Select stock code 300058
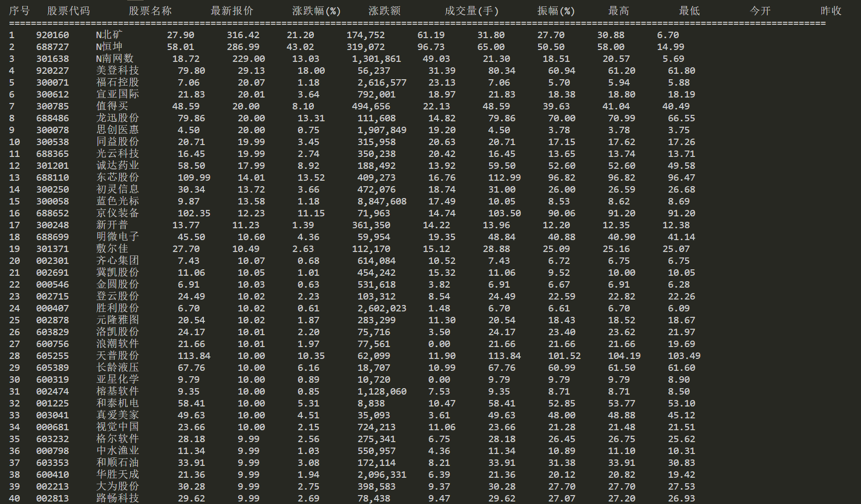The image size is (861, 504). click(x=52, y=202)
